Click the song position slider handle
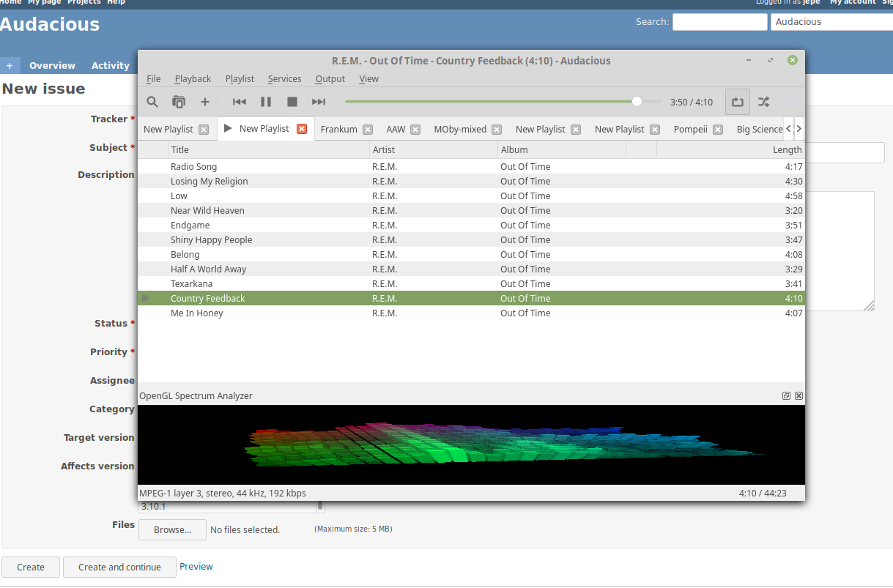The width and height of the screenshot is (893, 588). pos(637,102)
